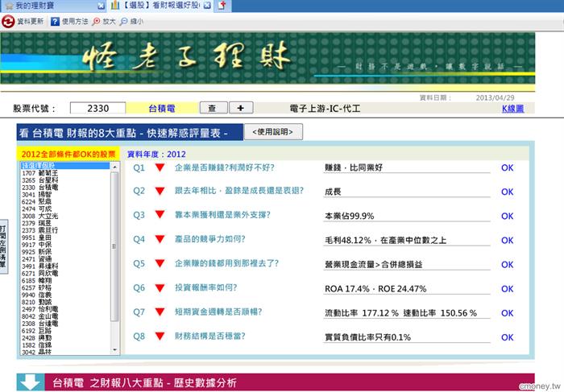Click the 台積電 company name beside stock code
Viewport: 564px width, 392px height.
coord(162,109)
